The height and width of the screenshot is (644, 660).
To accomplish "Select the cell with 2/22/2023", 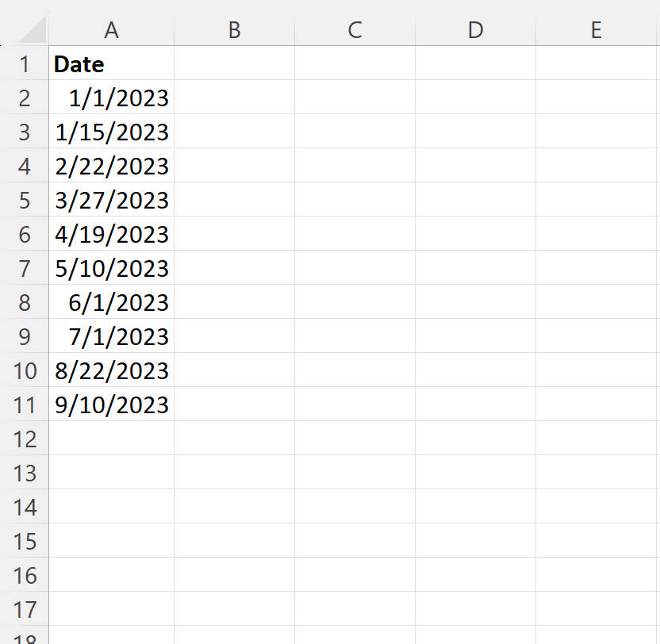I will click(x=112, y=166).
